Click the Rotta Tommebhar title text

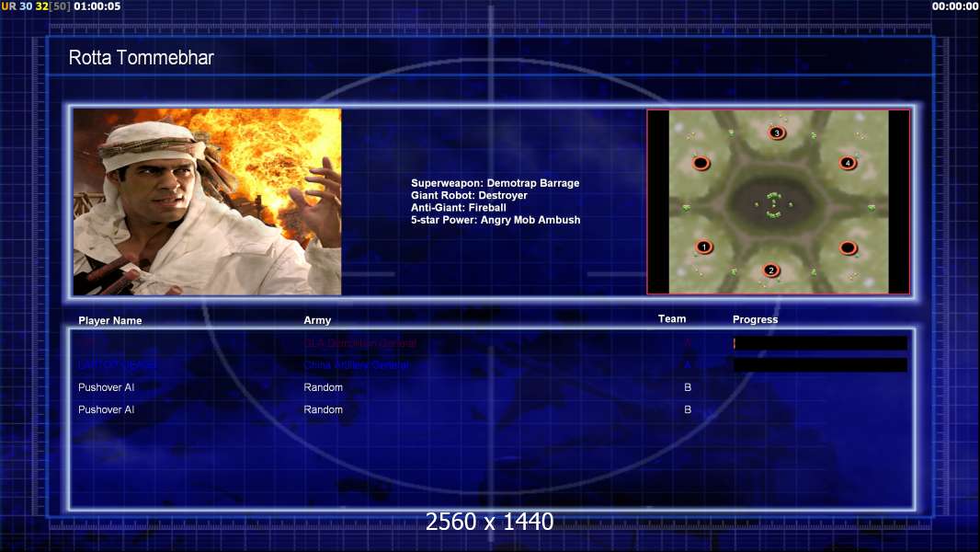point(142,58)
